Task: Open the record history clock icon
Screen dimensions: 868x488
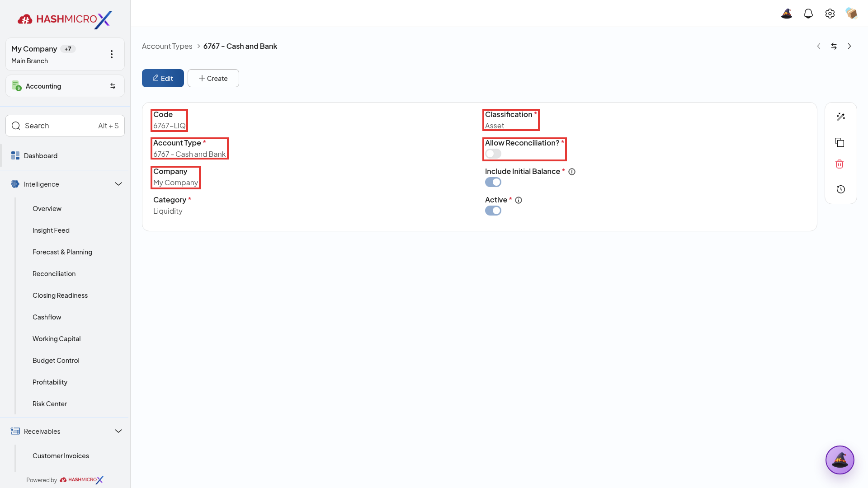Action: pyautogui.click(x=841, y=189)
